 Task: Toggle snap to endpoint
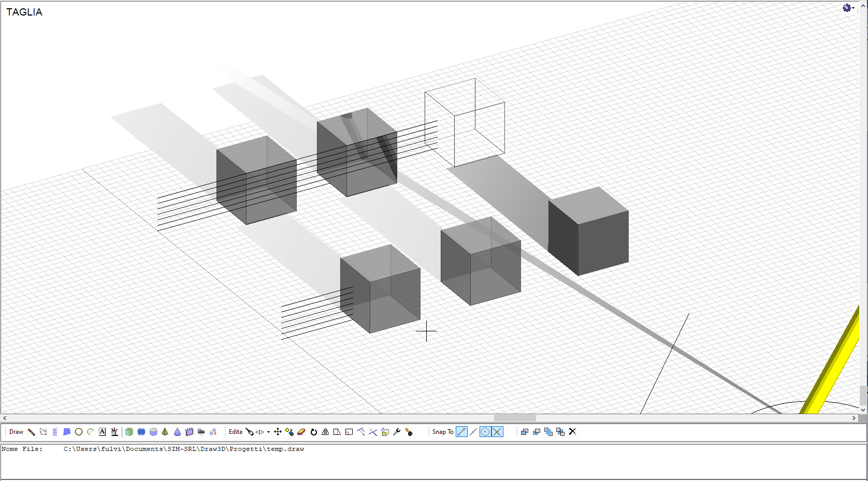pyautogui.click(x=461, y=432)
